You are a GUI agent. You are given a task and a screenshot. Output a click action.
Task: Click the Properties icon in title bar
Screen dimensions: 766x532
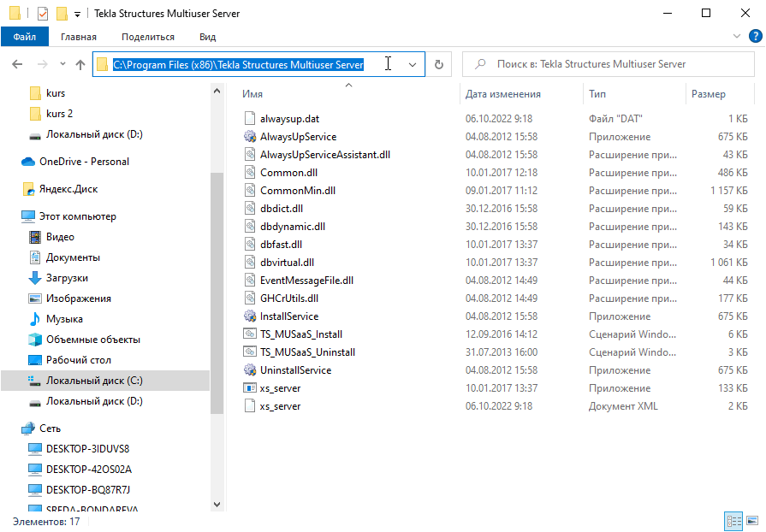(x=43, y=13)
